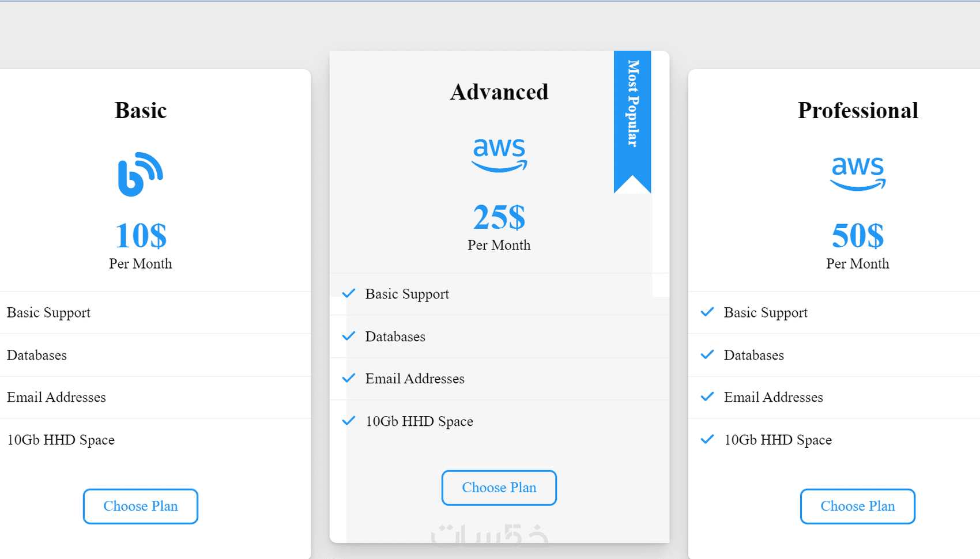
Task: Select Email Addresses text in the Basic card
Action: (x=56, y=397)
